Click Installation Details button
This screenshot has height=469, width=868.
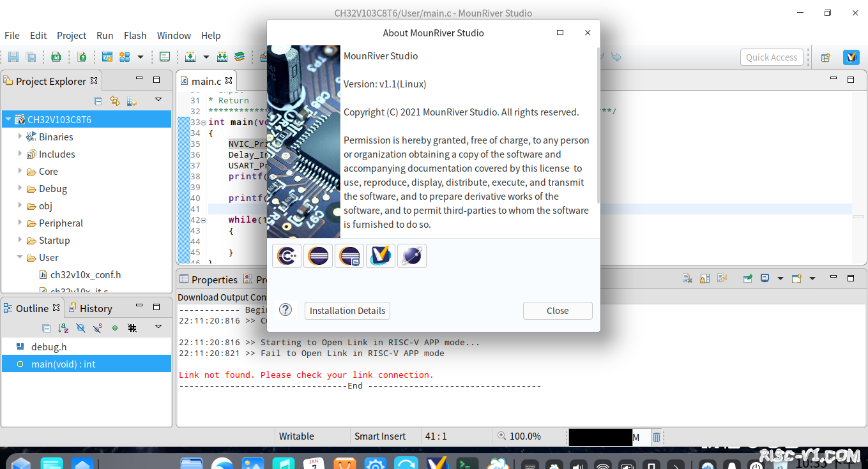(347, 311)
